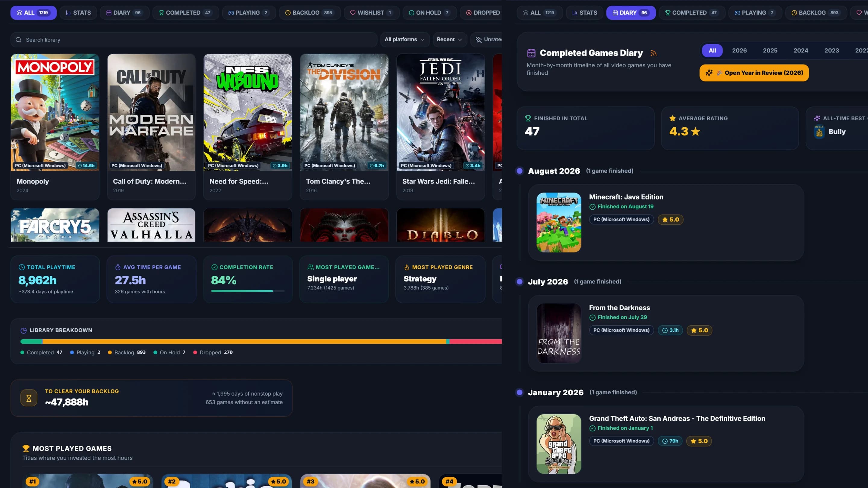The height and width of the screenshot is (488, 868).
Task: Click the hourglass icon in the backlog card
Action: (x=29, y=398)
